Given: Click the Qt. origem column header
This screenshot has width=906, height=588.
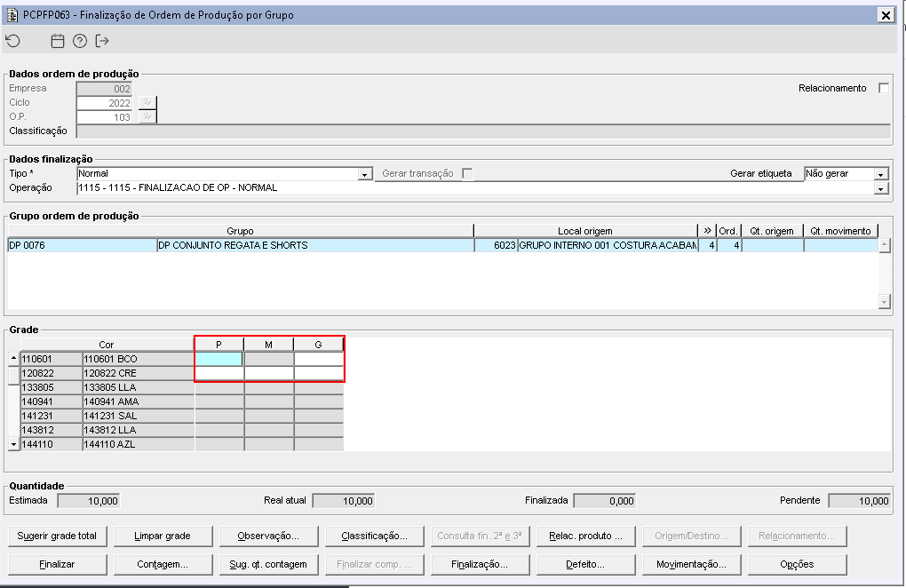Looking at the screenshot, I should tap(772, 231).
